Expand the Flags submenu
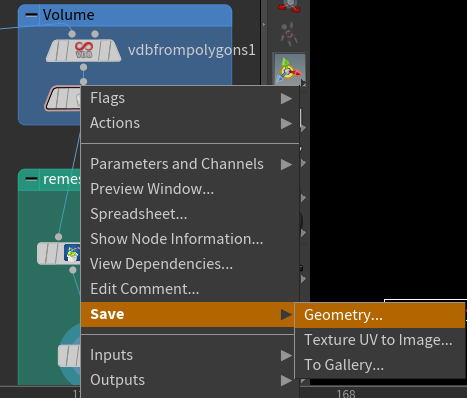The image size is (467, 398). [x=190, y=98]
